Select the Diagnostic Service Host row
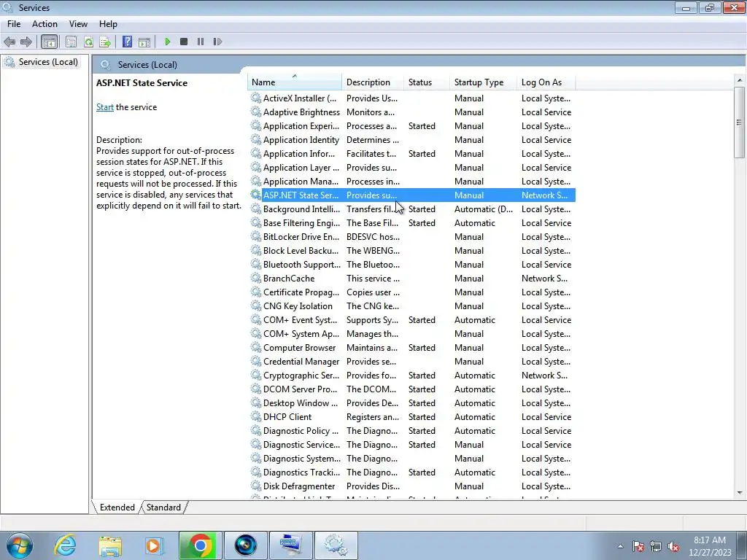This screenshot has height=560, width=747. click(412, 444)
